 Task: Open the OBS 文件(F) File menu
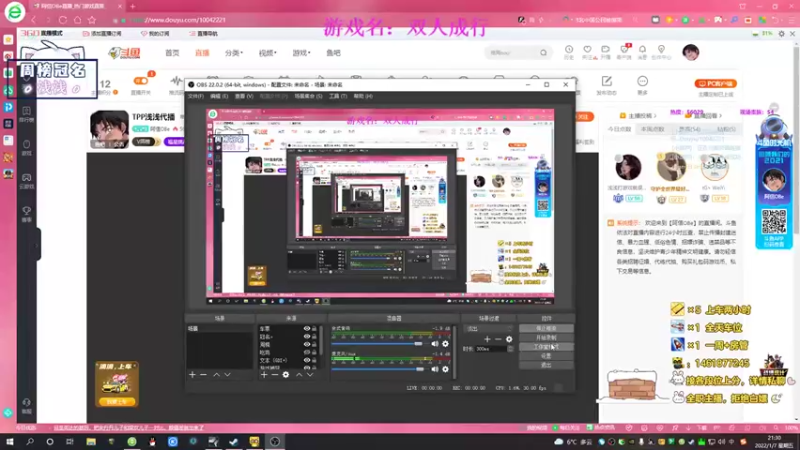(x=196, y=96)
